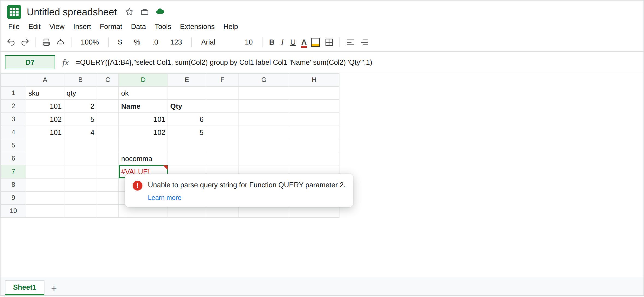Select column A header
This screenshot has height=297, width=644.
click(45, 80)
